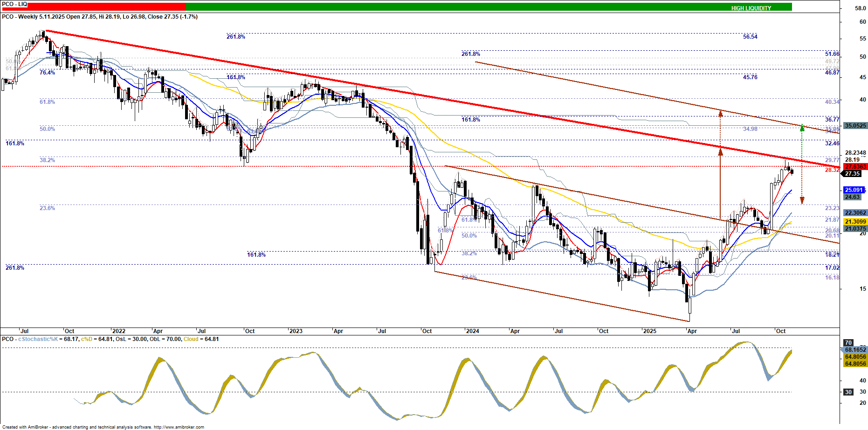
Task: Click the green upward target arrowhead
Action: pyautogui.click(x=802, y=127)
